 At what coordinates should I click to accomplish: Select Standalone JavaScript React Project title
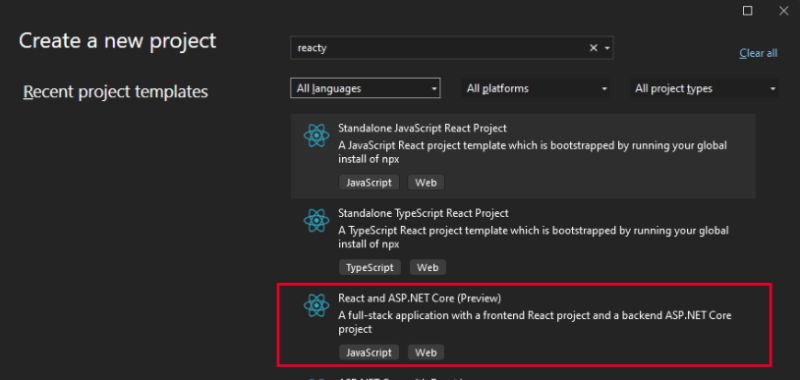point(422,128)
